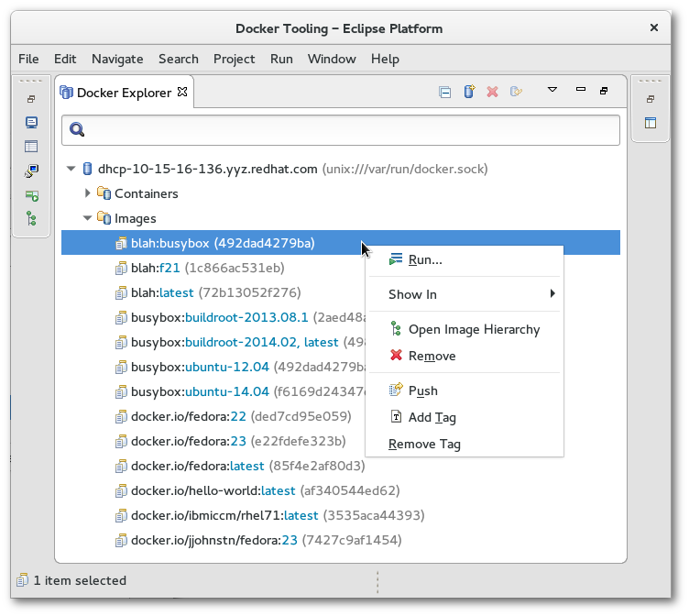This screenshot has height=616, width=689.
Task: Click the Collapse All icon in Docker Explorer toolbar
Action: (x=444, y=93)
